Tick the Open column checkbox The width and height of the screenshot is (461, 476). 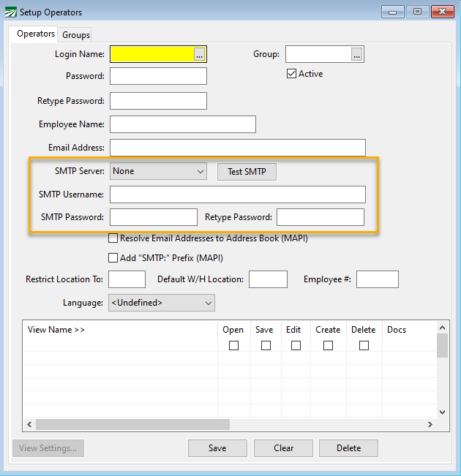(233, 345)
